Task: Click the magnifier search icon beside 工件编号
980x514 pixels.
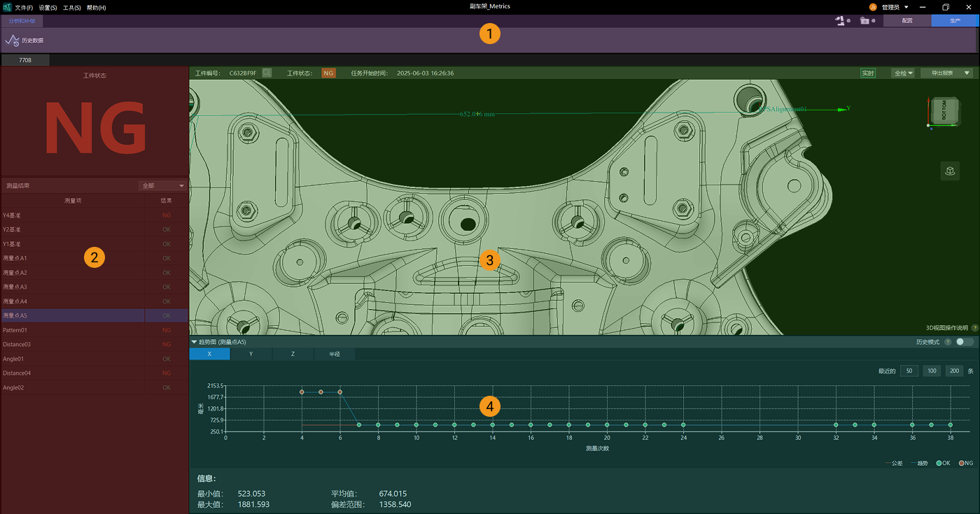Action: 267,72
